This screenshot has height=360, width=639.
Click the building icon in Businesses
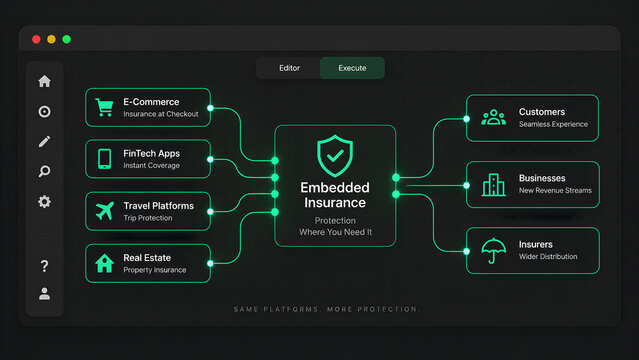[494, 185]
